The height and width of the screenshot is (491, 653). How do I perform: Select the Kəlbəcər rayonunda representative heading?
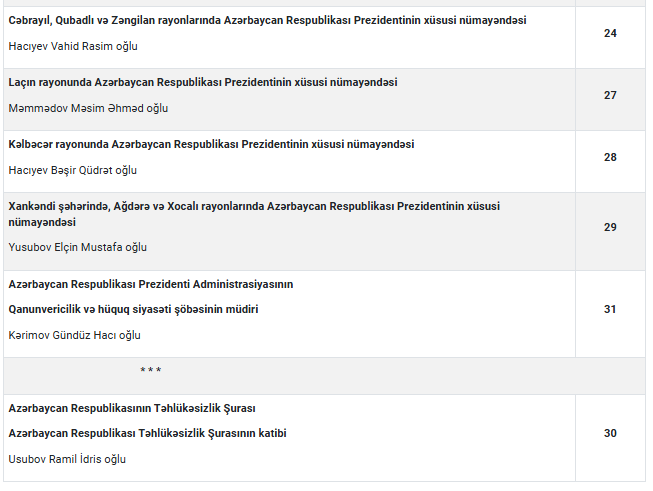point(211,145)
